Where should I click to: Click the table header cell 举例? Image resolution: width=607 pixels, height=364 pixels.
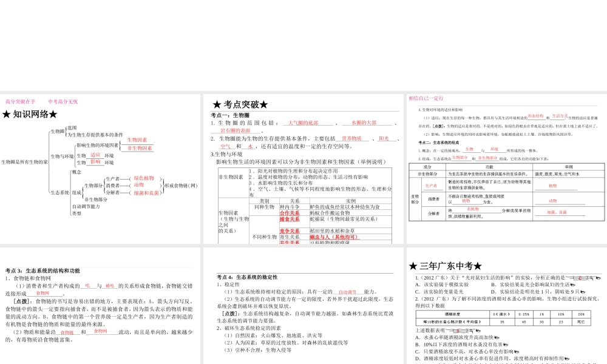coord(569,167)
